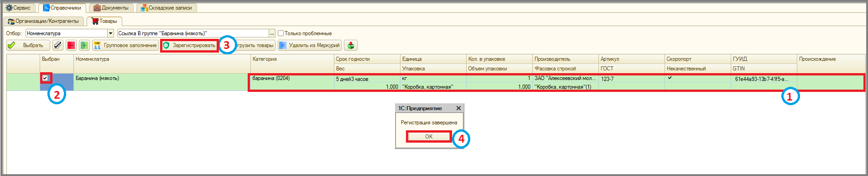Toggle Скоропорт checkmark in the row
The height and width of the screenshot is (176, 868).
click(670, 78)
